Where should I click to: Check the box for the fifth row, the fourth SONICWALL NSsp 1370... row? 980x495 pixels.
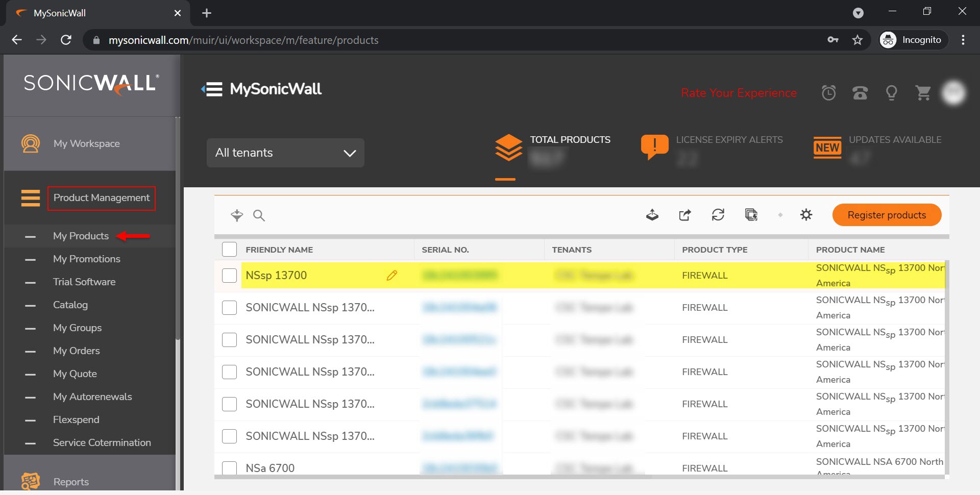[230, 404]
